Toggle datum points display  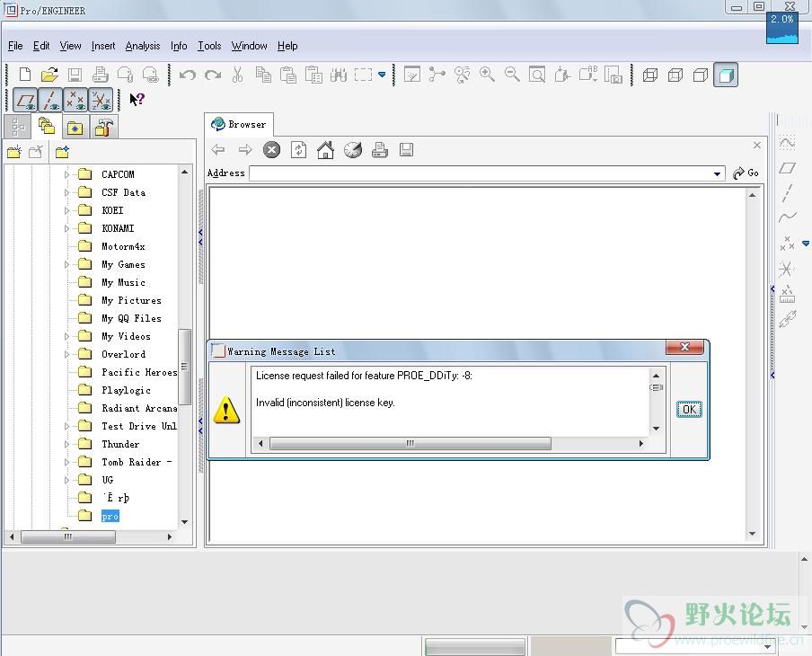[x=75, y=100]
